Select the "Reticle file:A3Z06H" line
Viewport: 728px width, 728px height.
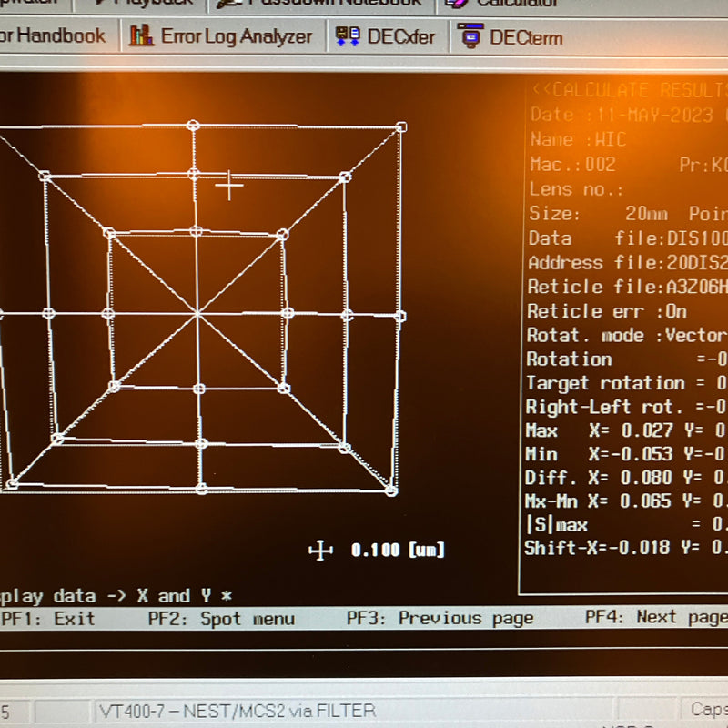click(628, 287)
